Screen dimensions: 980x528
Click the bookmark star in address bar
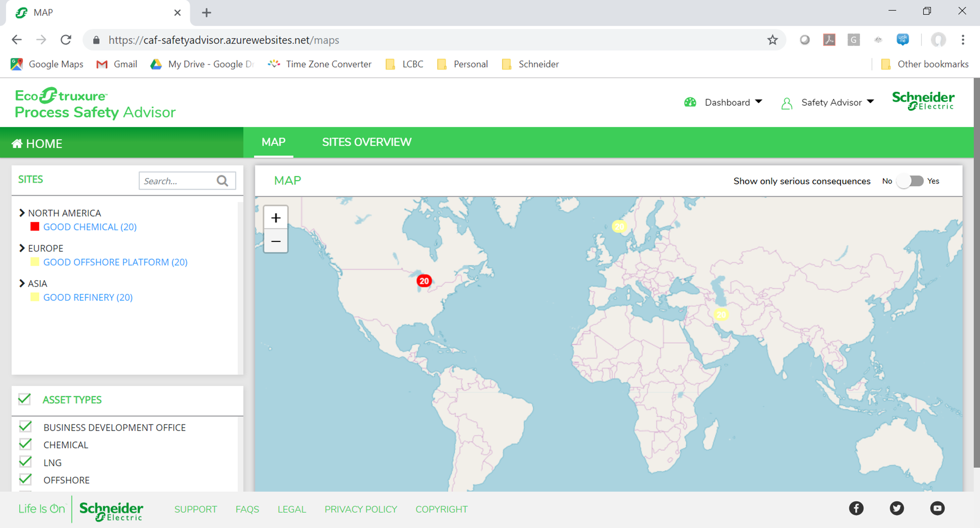[x=772, y=40]
